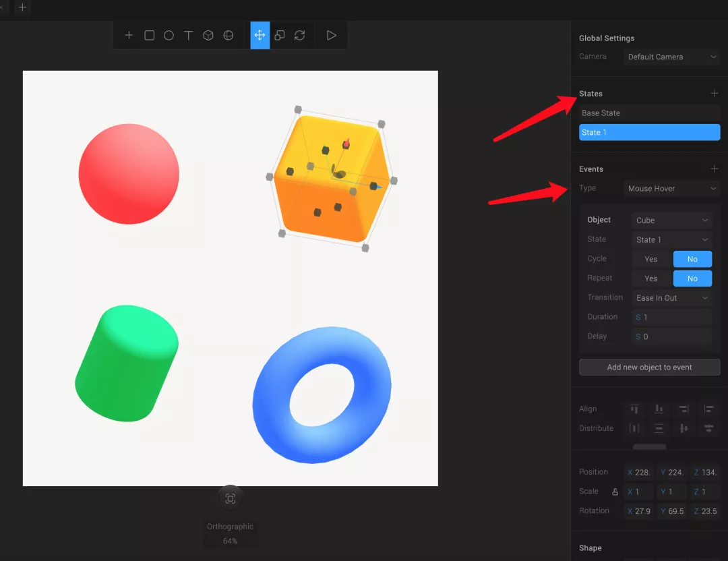Choose the Text tool in toolbar
This screenshot has height=561, width=728.
click(x=189, y=35)
